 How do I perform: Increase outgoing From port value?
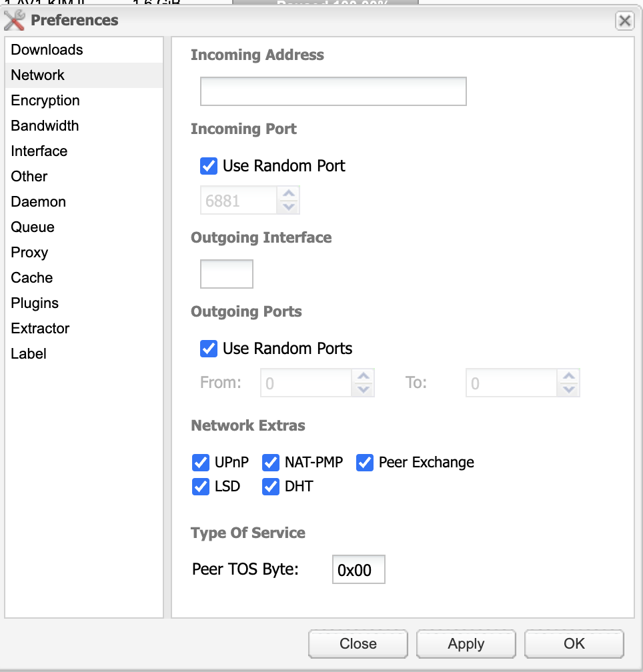click(x=363, y=377)
